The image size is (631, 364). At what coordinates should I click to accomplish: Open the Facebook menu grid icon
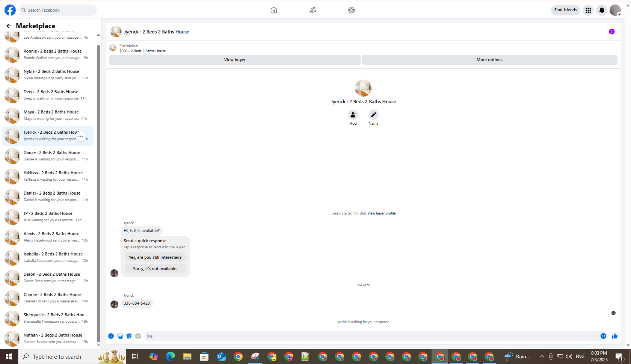tap(588, 10)
